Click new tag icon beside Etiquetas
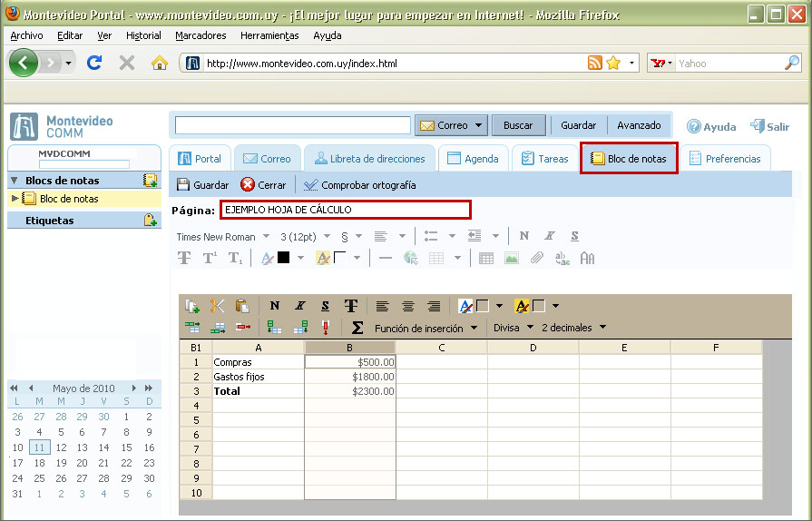Viewport: 812px width, 521px height. pyautogui.click(x=151, y=220)
